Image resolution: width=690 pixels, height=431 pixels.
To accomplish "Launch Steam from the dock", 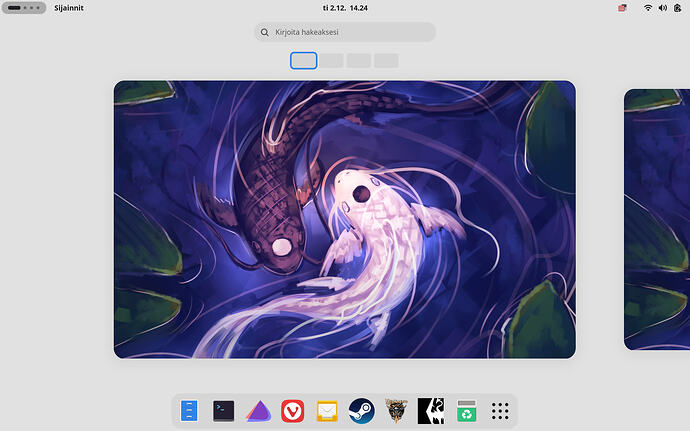I will pyautogui.click(x=361, y=411).
